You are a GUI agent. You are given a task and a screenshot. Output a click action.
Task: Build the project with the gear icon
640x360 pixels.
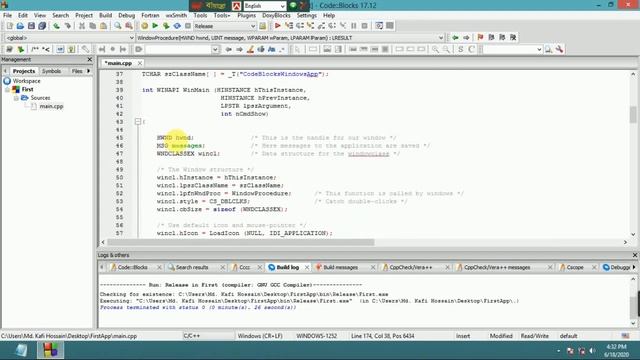[x=144, y=26]
